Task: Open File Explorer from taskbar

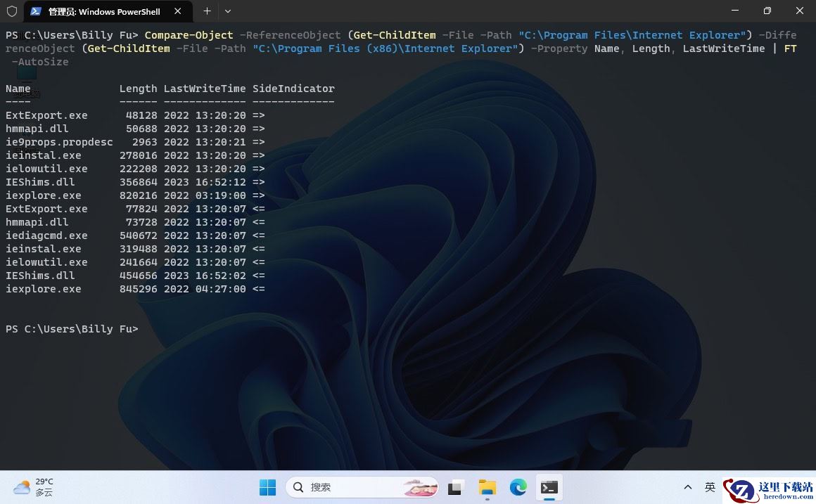Action: pos(487,487)
